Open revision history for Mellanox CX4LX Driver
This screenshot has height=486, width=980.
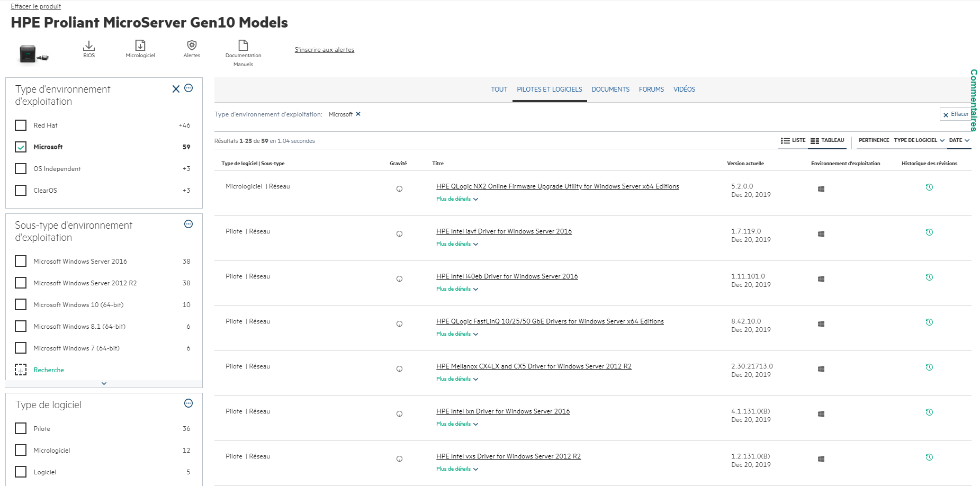929,367
